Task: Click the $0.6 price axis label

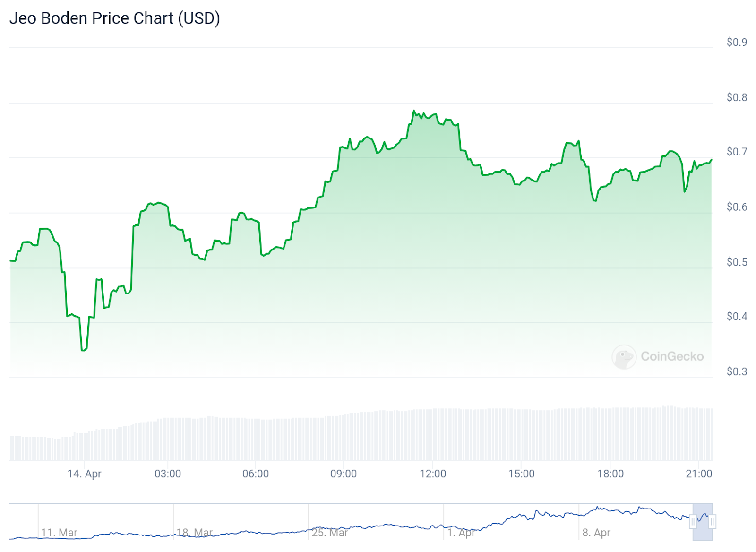Action: [x=737, y=207]
